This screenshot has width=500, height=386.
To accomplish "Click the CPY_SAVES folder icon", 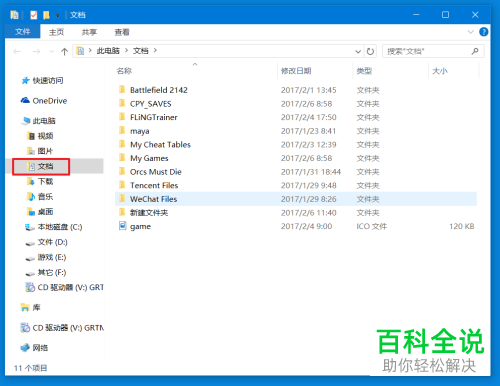I will 122,103.
